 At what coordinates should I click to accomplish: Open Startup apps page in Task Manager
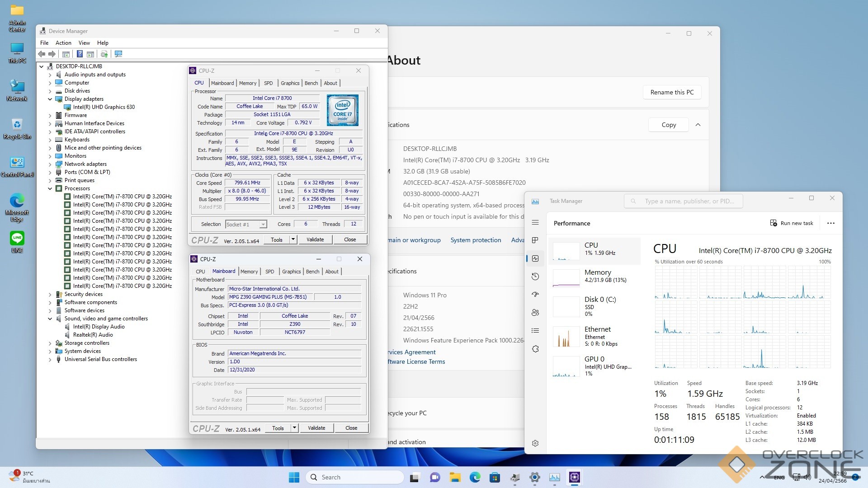pyautogui.click(x=535, y=294)
